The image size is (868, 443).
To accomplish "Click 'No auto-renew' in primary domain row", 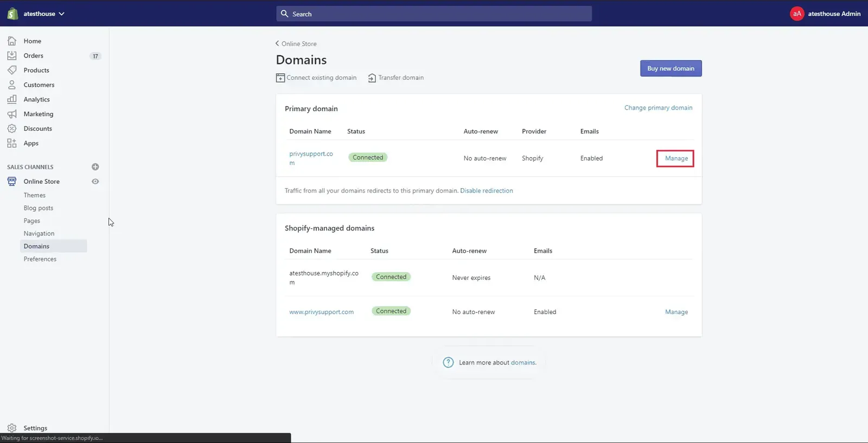I will (x=485, y=158).
